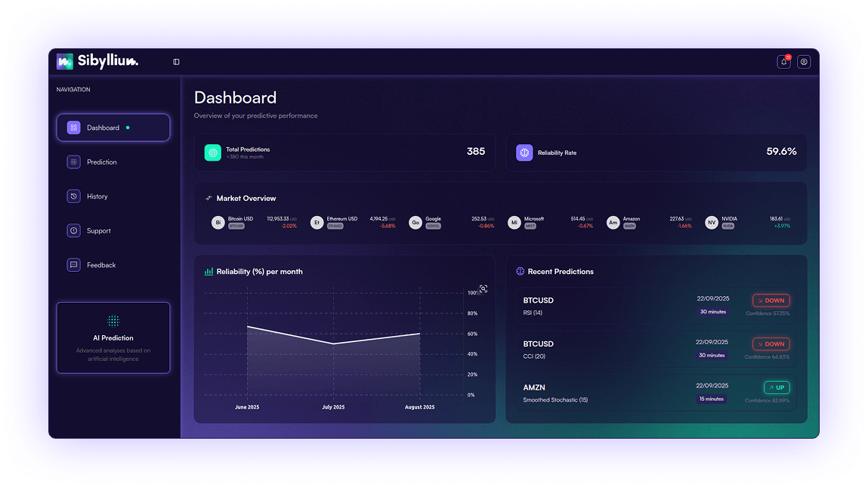Screen dimensions: 868x487
Task: Click the Sibyllium logo
Action: pos(97,61)
